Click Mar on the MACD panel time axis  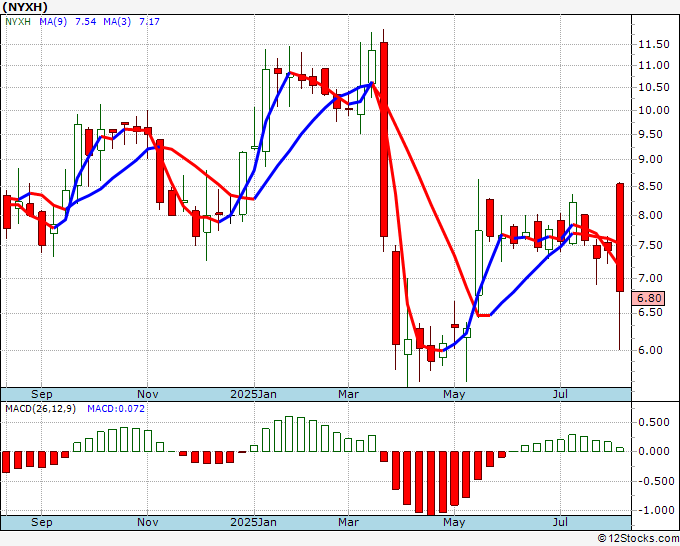coord(349,522)
